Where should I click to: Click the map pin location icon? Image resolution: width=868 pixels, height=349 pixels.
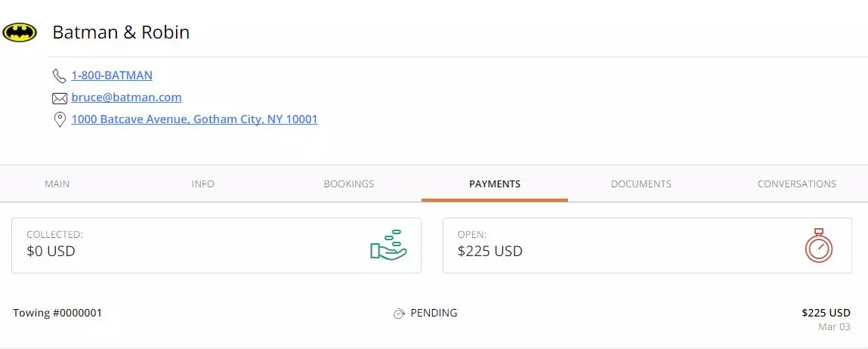pos(59,120)
